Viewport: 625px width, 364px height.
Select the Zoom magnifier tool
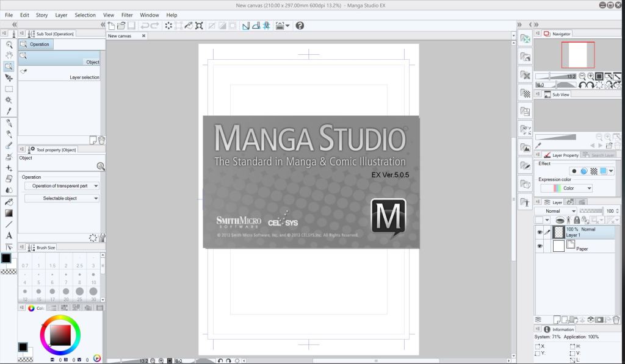pyautogui.click(x=9, y=45)
